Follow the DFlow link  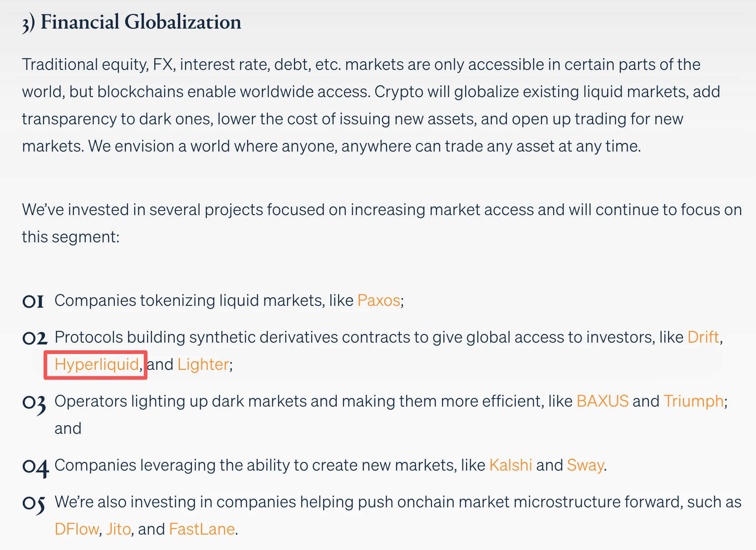(76, 529)
